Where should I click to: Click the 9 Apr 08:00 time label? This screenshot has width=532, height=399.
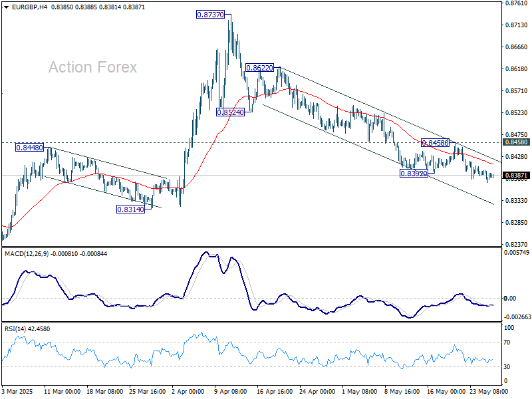pos(231,392)
